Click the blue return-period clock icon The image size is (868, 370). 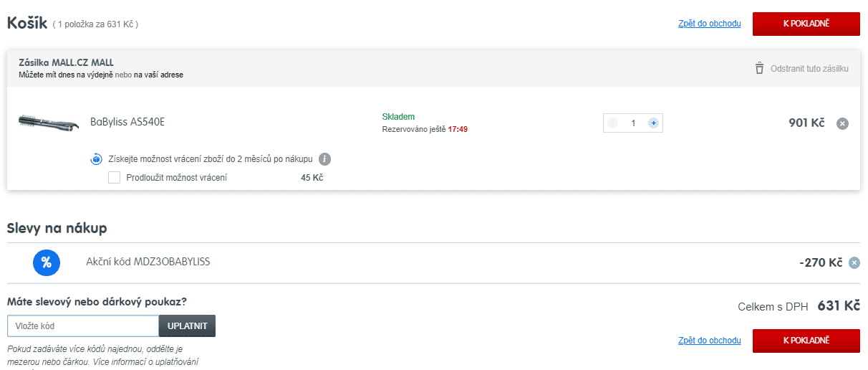point(96,159)
